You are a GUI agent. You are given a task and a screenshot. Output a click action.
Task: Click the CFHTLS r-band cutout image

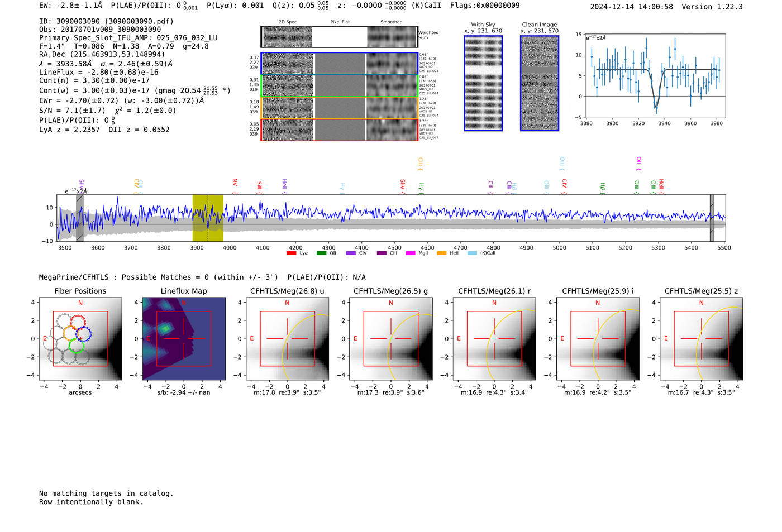click(x=494, y=338)
